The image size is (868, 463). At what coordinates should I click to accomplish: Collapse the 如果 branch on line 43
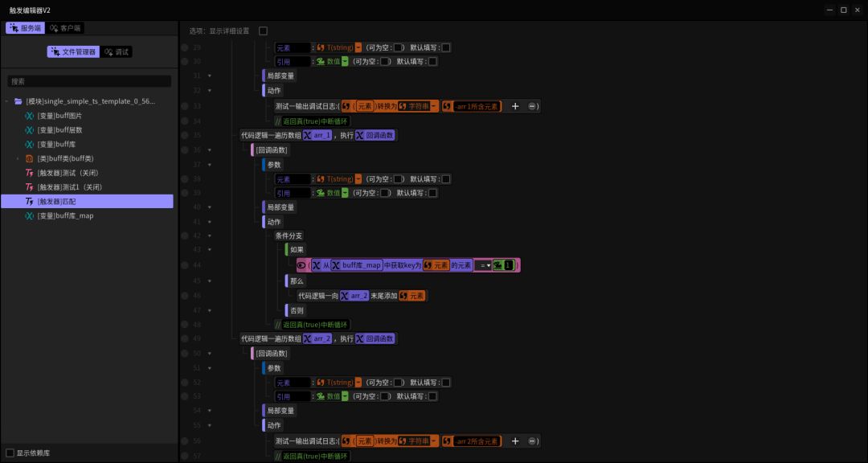(x=209, y=250)
